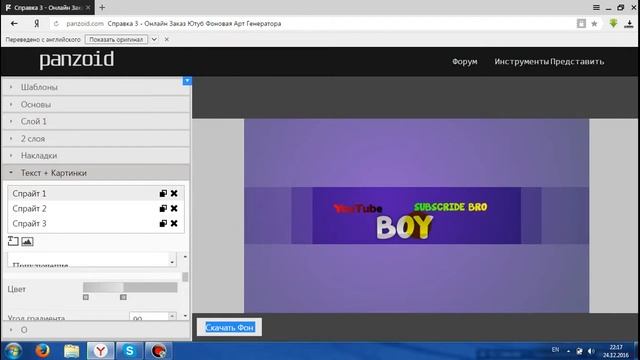Bookmark the page with star icon
This screenshot has width=640, height=360.
tap(594, 24)
